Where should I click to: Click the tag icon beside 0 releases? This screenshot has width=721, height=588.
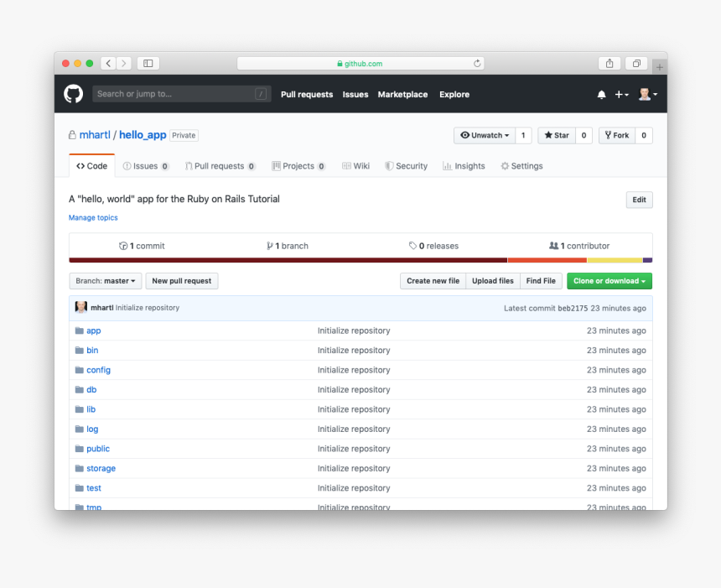(413, 246)
